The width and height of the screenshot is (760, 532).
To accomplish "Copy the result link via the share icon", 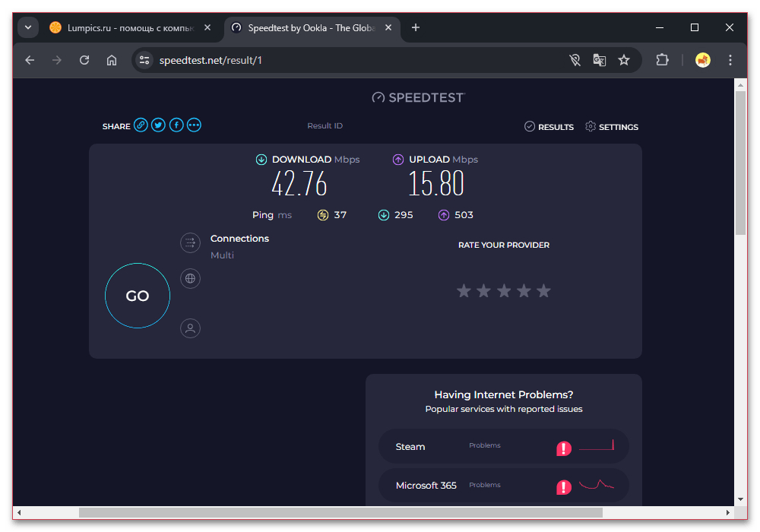I will (x=141, y=125).
